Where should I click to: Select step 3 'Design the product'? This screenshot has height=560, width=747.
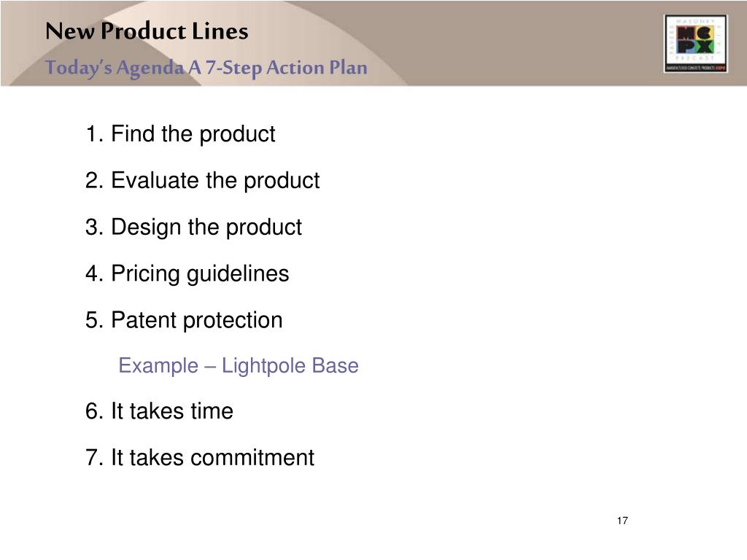pos(193,227)
